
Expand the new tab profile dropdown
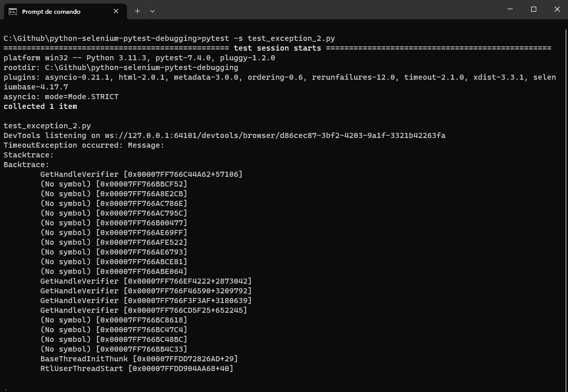coord(152,11)
